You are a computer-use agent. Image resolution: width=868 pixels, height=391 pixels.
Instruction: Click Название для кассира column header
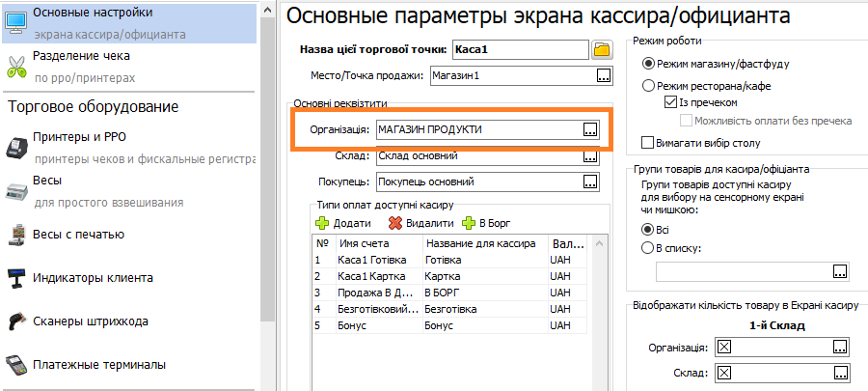[x=485, y=243]
